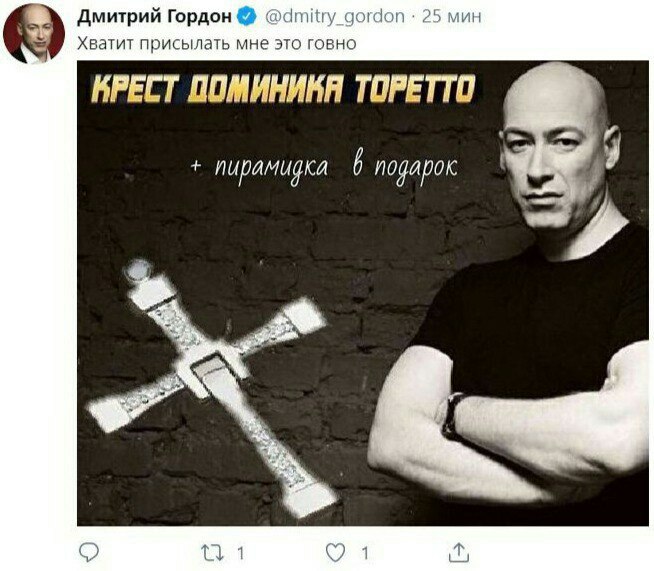Click the yellow КРЕСТ ДОМИНИКА ТОРЕТТО headline
Viewport: 654px width, 571px height.
click(x=284, y=89)
